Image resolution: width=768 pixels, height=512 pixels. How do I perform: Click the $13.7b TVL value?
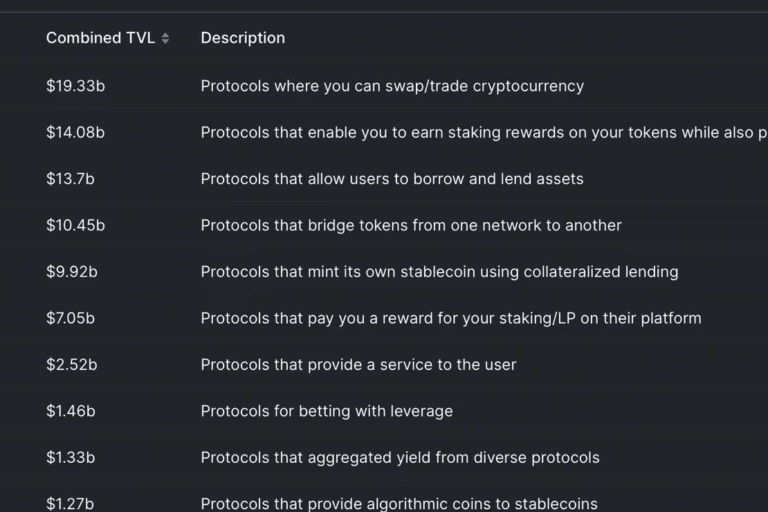[x=70, y=179]
